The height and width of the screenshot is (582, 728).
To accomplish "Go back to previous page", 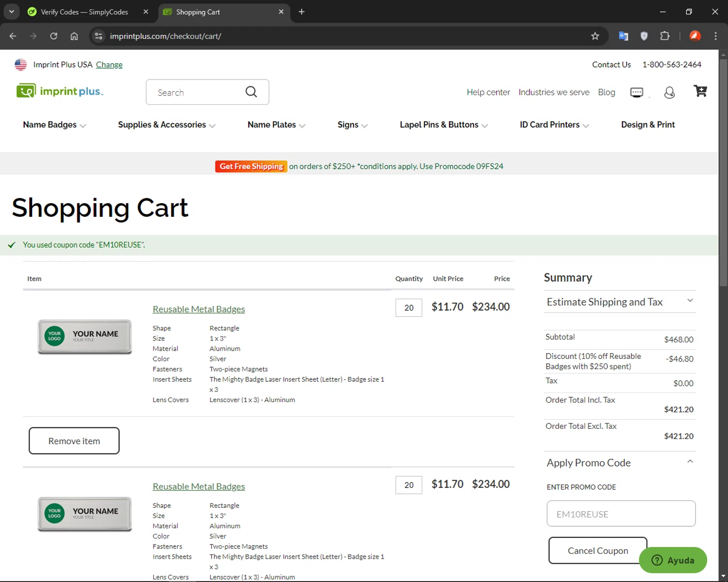I will pos(13,36).
